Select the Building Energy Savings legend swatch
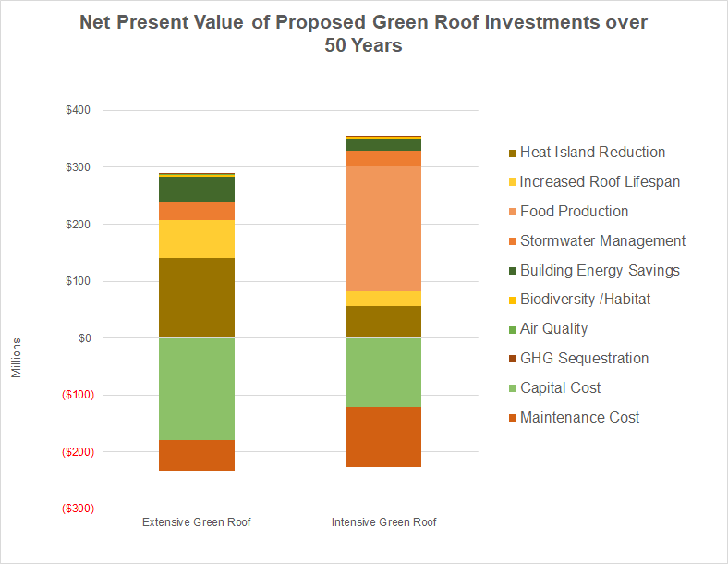Viewport: 728px width, 564px height. [x=513, y=271]
